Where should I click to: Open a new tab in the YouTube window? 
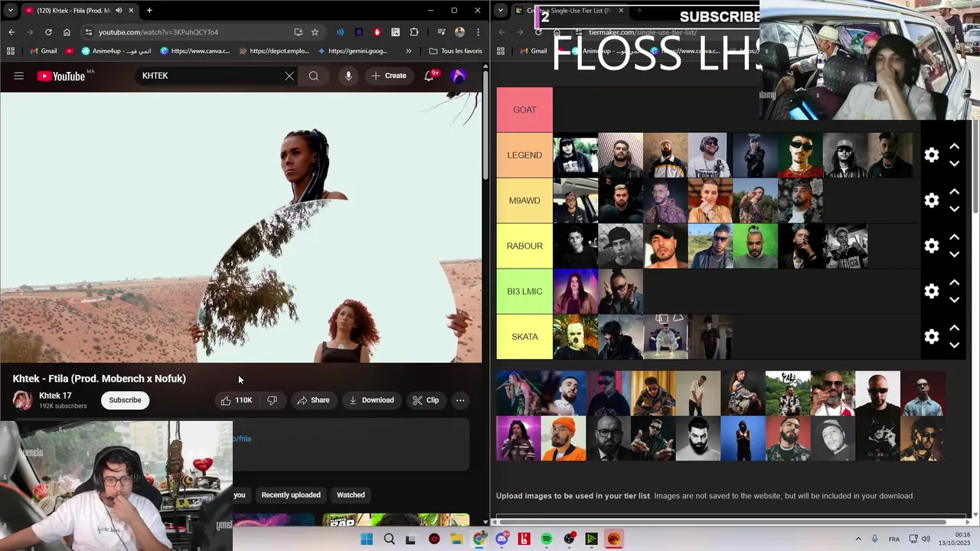149,11
